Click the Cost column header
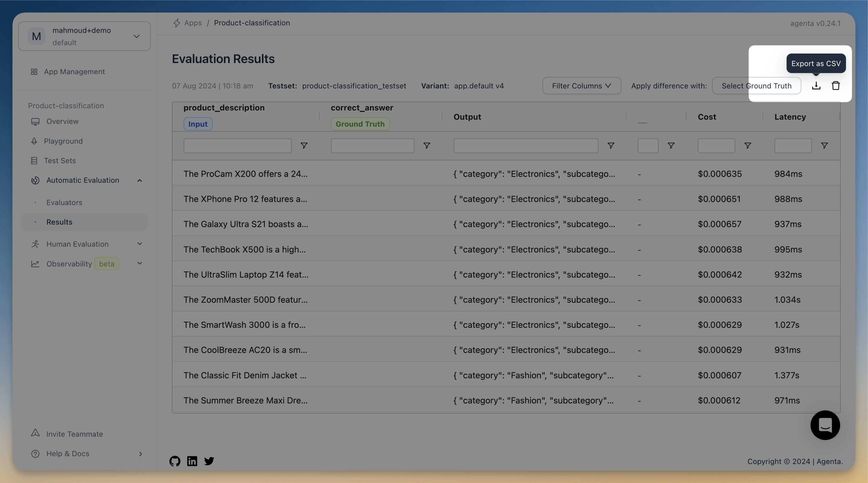868x483 pixels. pos(707,117)
